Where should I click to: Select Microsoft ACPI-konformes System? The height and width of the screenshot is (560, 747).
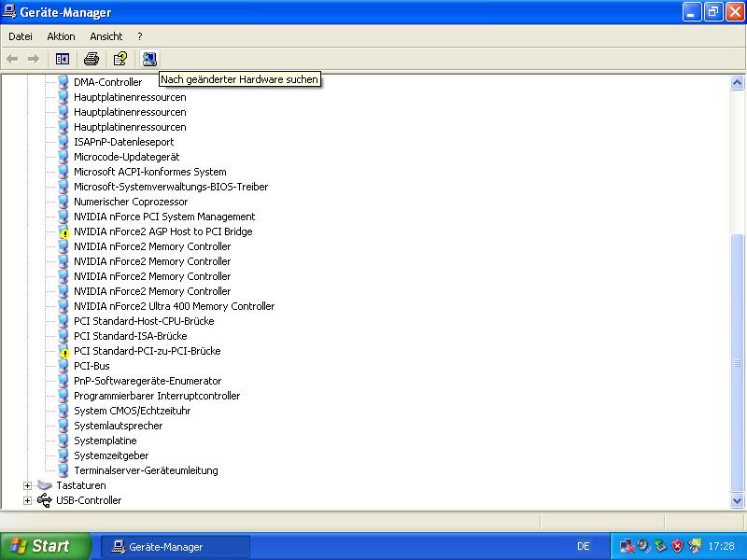[150, 172]
